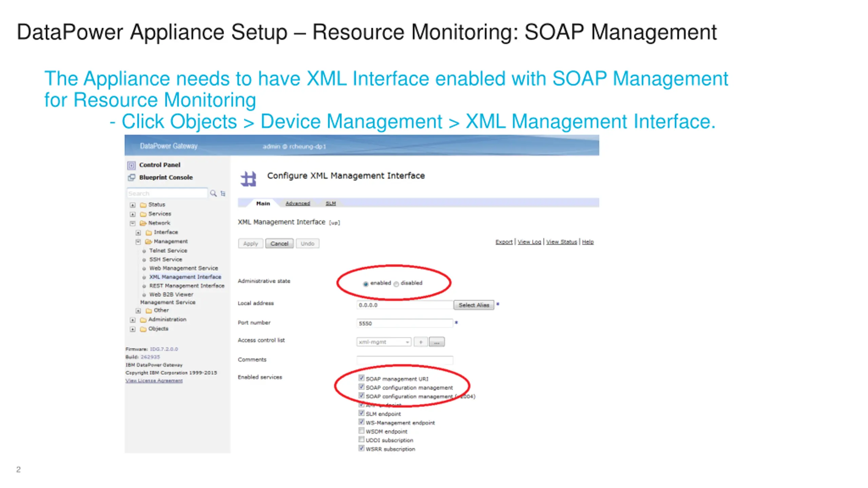Click the IDG.7.2.0.0 firmware value
Image resolution: width=868 pixels, height=488 pixels.
click(164, 349)
